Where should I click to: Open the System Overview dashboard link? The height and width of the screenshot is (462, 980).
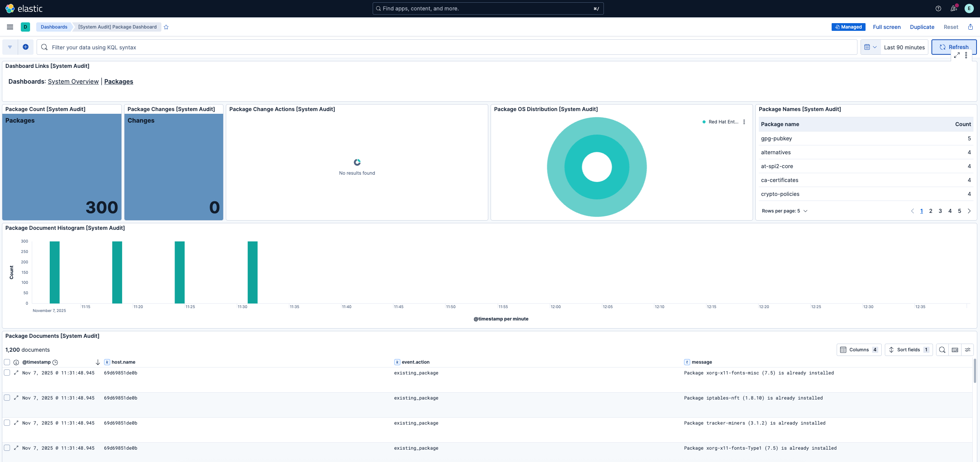73,81
